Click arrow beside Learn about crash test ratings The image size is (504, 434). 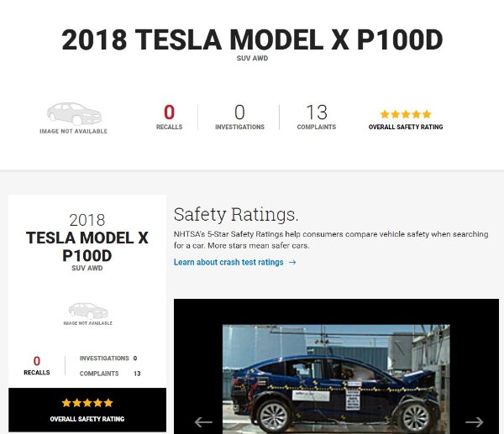[x=292, y=263]
